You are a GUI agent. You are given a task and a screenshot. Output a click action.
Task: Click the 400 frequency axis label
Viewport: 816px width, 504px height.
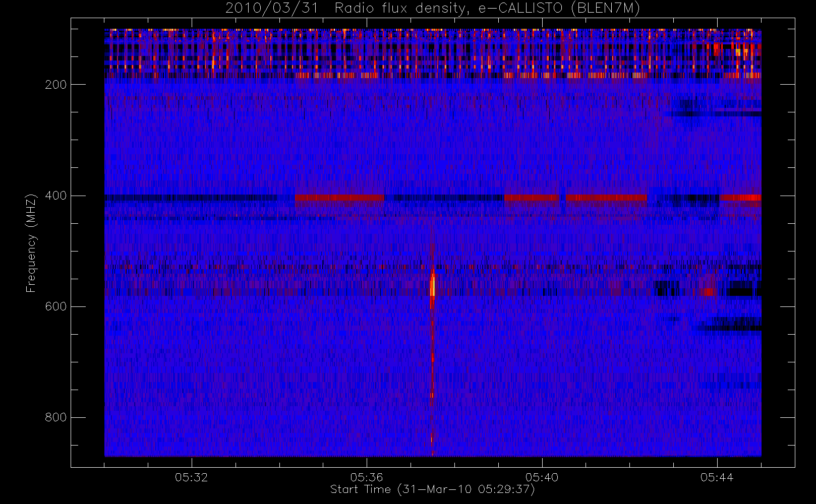tap(55, 196)
